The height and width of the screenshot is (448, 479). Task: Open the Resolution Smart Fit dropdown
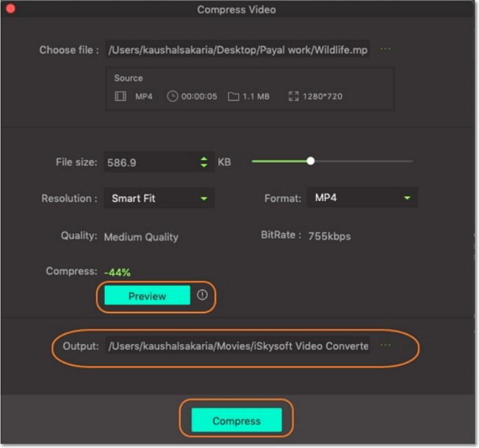159,198
